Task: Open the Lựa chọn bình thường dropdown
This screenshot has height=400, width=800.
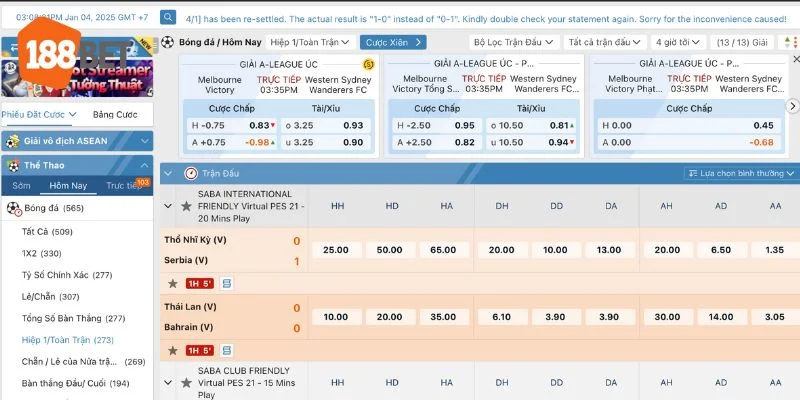Action: 741,173
